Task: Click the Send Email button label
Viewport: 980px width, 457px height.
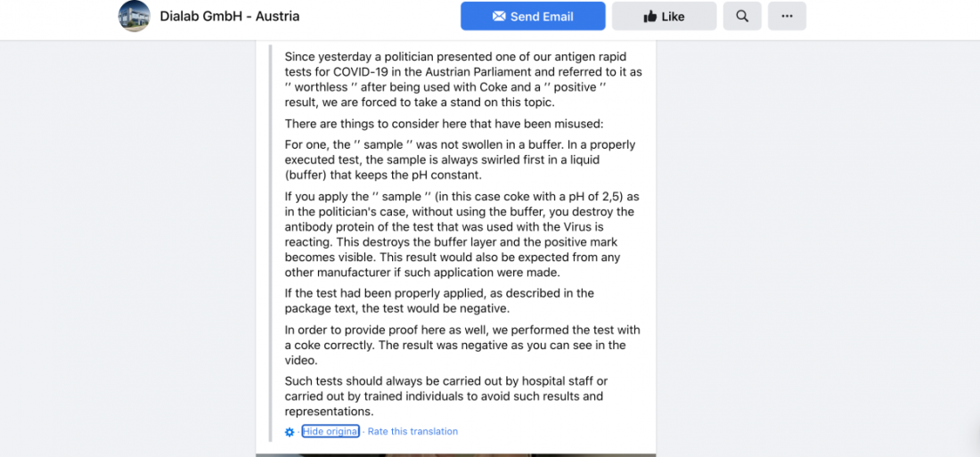Action: pyautogui.click(x=542, y=17)
